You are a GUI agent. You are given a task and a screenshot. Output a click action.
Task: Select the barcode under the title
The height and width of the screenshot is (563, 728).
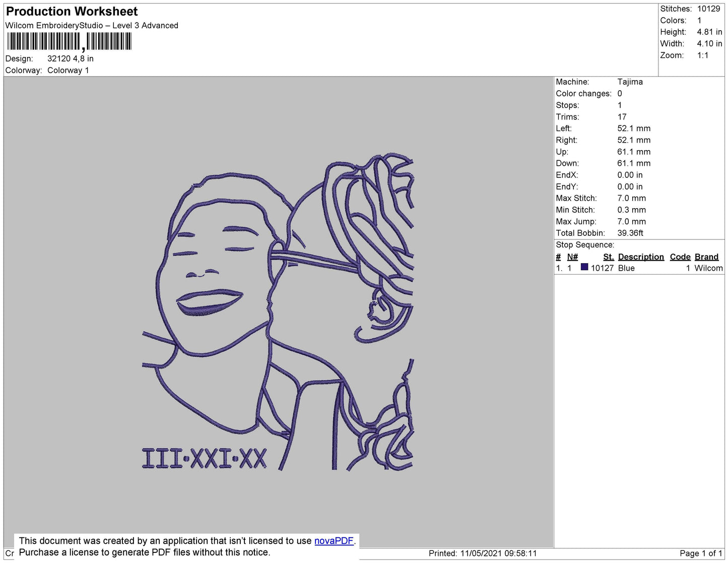coord(69,41)
